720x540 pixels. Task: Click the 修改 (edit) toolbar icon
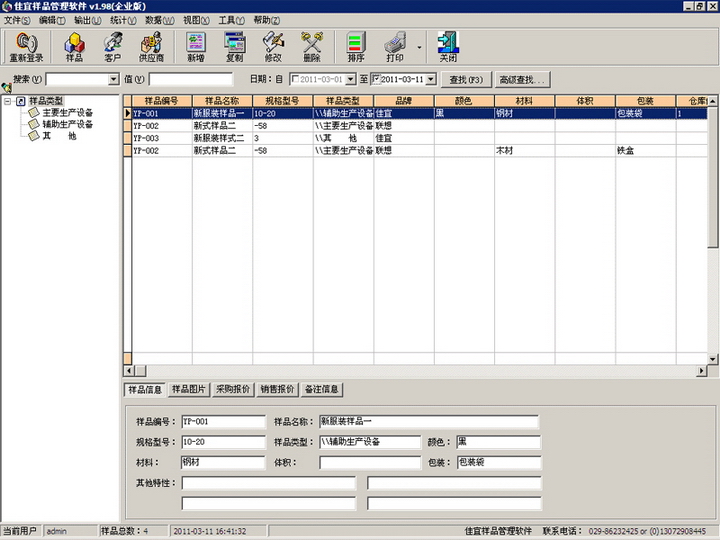coord(272,46)
